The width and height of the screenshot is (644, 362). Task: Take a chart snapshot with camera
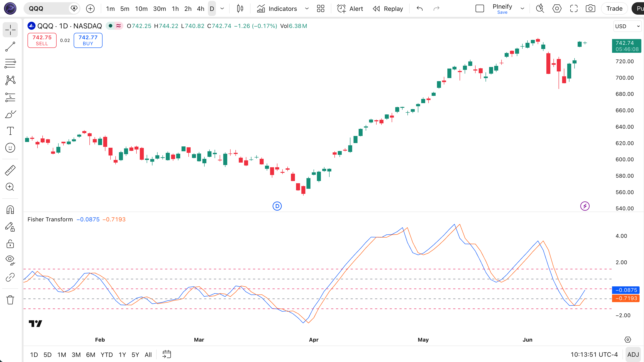(591, 9)
